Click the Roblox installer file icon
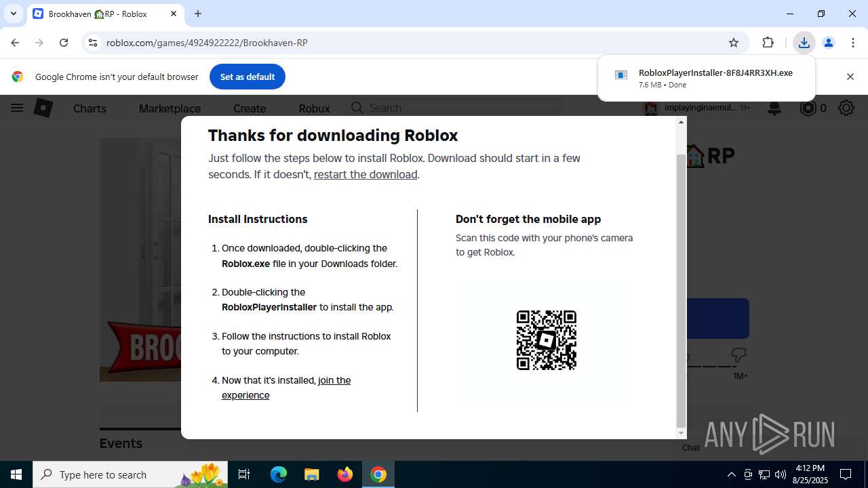The height and width of the screenshot is (488, 868). [x=620, y=75]
